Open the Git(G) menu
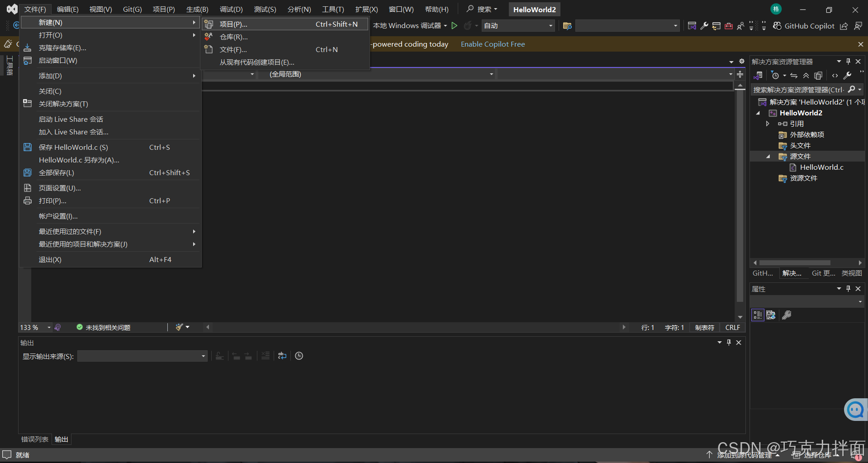This screenshot has height=463, width=868. click(132, 9)
